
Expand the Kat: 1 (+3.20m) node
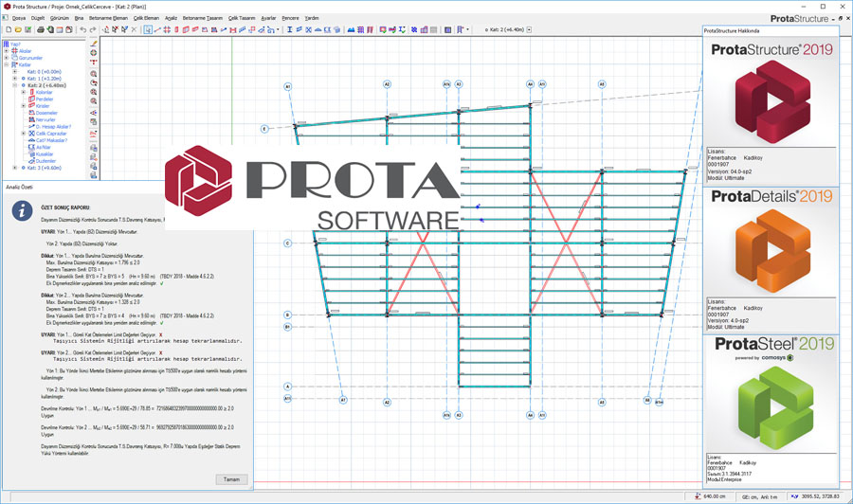(x=14, y=79)
